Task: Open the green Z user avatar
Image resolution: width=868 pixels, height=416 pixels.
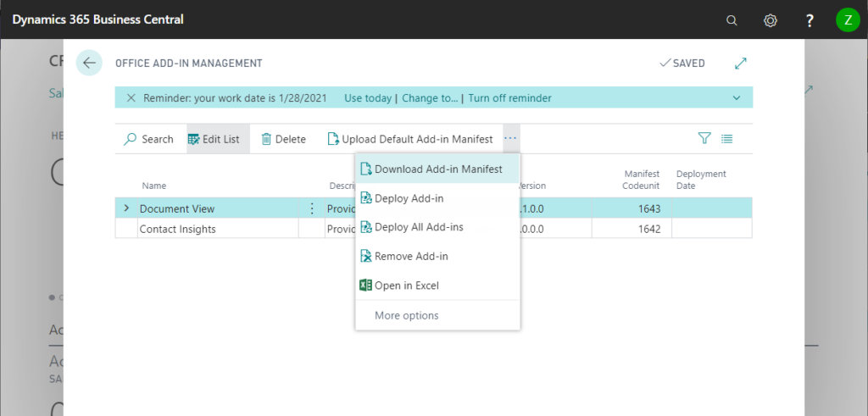Action: (x=848, y=20)
